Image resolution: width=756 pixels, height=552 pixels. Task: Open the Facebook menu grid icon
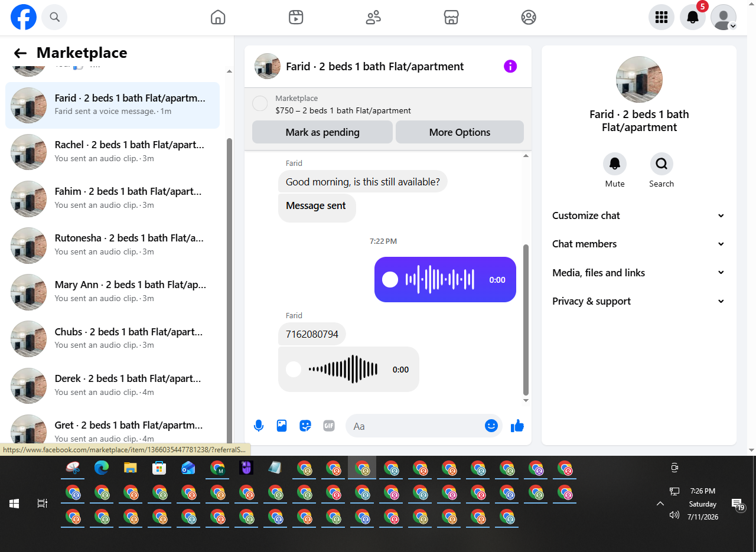click(661, 17)
